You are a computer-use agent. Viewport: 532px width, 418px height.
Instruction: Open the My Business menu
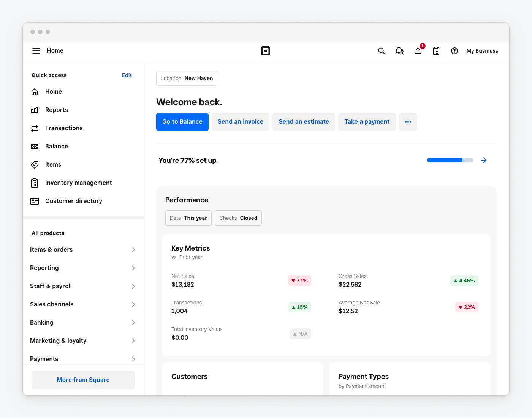(482, 50)
